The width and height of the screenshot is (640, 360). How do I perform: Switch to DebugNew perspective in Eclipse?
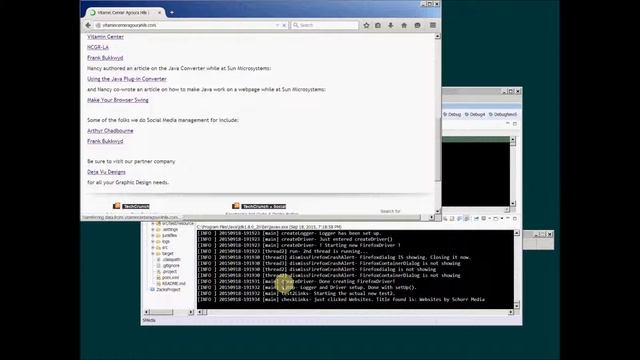[x=503, y=115]
